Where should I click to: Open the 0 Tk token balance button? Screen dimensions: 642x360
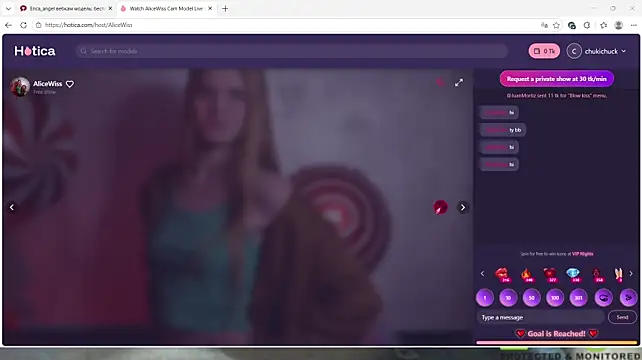point(544,51)
